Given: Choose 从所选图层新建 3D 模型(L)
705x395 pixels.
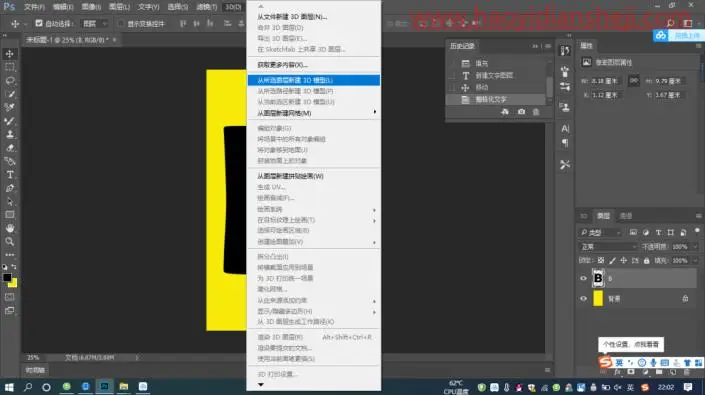Looking at the screenshot, I should point(314,80).
